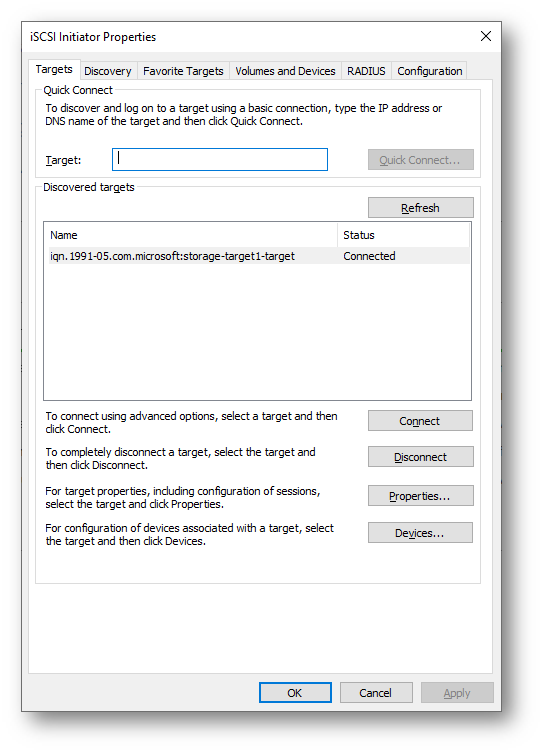Image resolution: width=544 pixels, height=754 pixels.
Task: Open target Properties dialog
Action: 420,496
